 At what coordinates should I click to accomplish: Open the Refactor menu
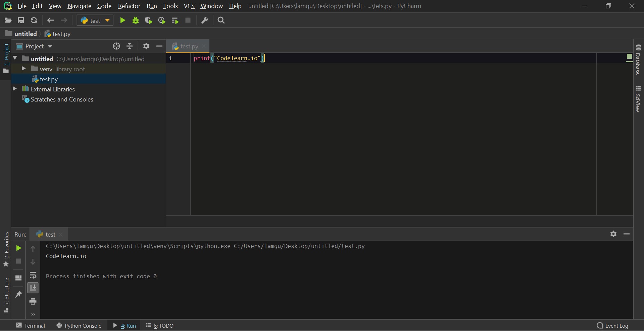click(x=129, y=6)
